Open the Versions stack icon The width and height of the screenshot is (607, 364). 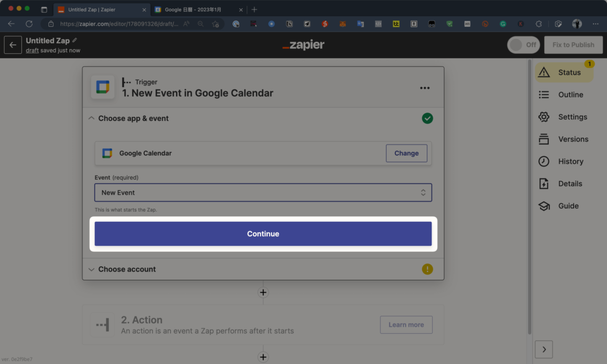click(544, 139)
